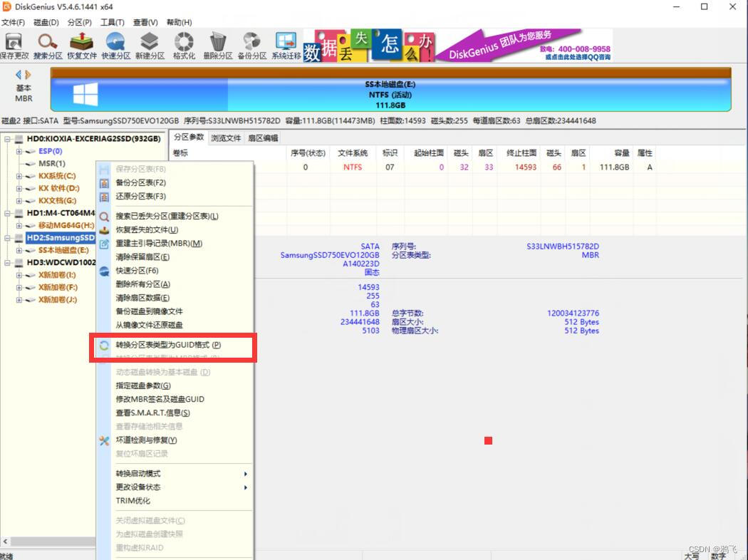Expand the KX 软件(D:) partition node
Image resolution: width=748 pixels, height=560 pixels.
coord(19,188)
